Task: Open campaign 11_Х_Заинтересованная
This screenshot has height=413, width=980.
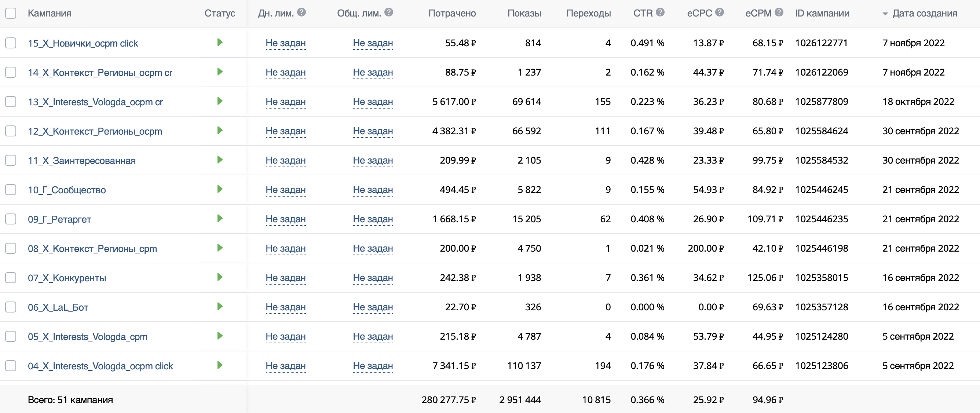Action: [81, 161]
